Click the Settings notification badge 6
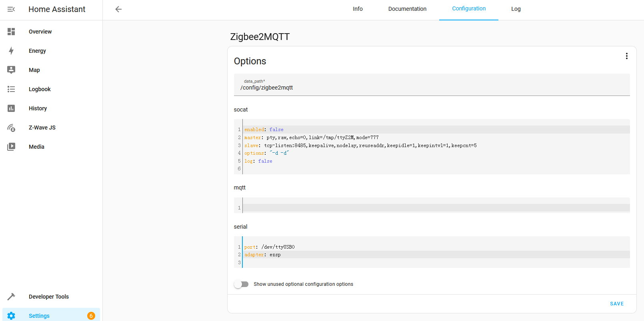Screen dimensions: 644x321 click(91, 316)
